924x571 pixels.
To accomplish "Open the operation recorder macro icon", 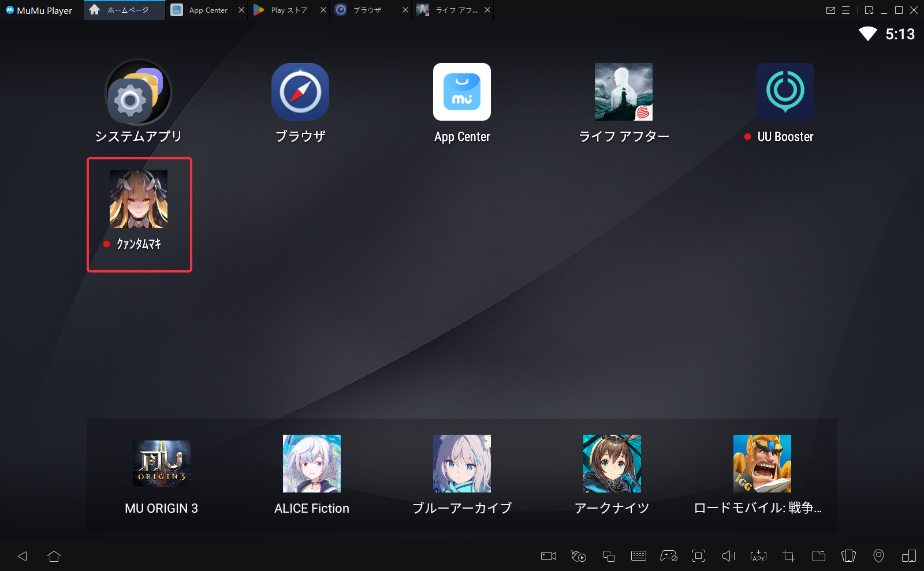I will 579,556.
